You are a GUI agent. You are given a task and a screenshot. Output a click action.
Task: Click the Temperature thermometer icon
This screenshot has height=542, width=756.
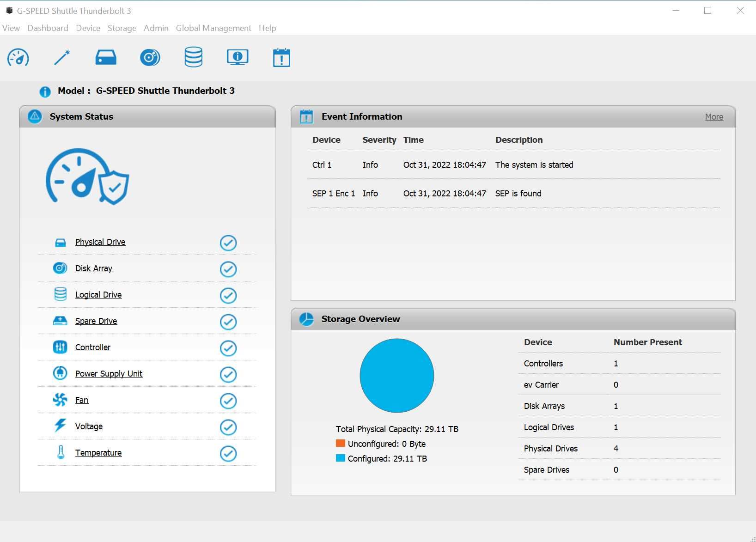pos(61,452)
